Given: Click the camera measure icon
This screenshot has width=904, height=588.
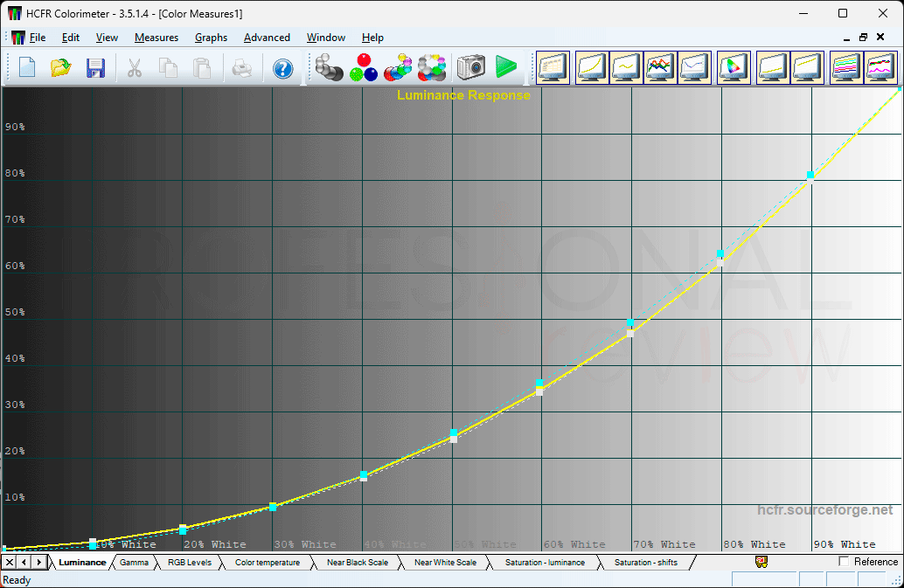Looking at the screenshot, I should pos(471,67).
